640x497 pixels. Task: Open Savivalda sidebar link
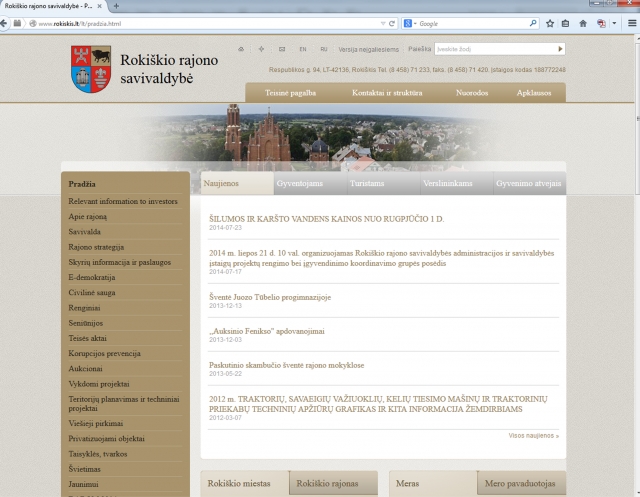click(84, 232)
